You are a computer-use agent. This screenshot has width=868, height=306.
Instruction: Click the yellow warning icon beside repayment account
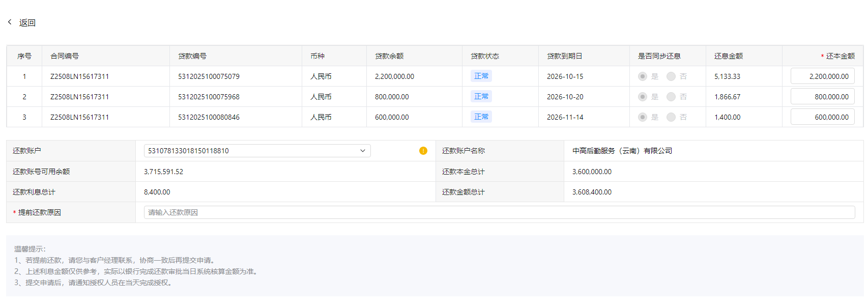(x=423, y=151)
